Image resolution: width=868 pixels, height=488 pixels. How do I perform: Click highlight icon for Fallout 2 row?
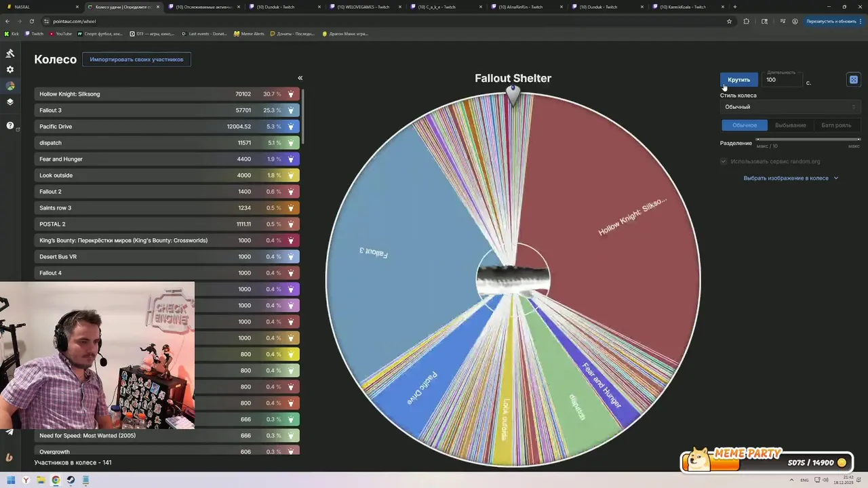[x=291, y=192]
